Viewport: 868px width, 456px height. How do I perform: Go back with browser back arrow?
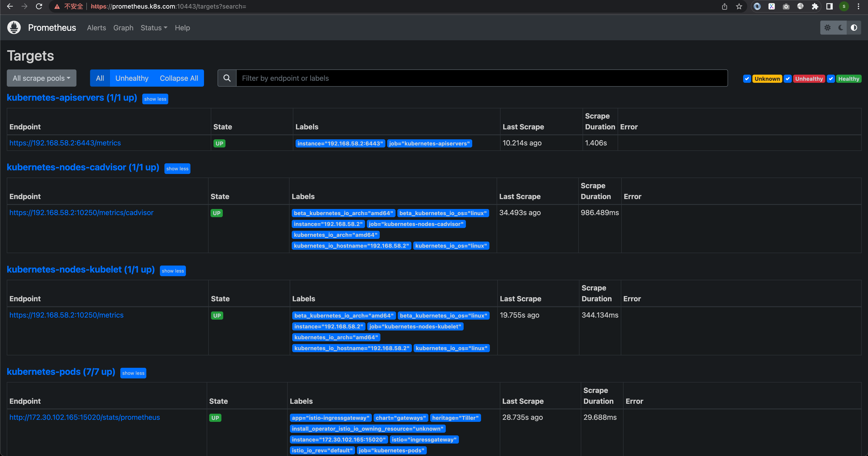[10, 6]
